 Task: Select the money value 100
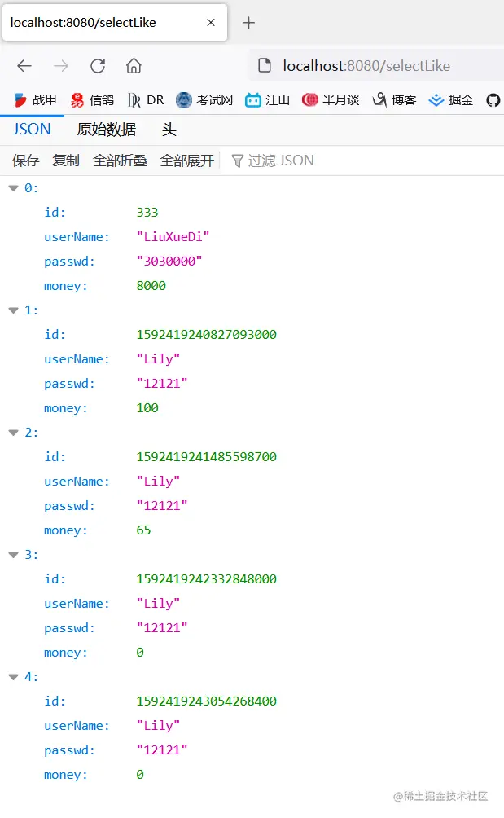tap(147, 408)
